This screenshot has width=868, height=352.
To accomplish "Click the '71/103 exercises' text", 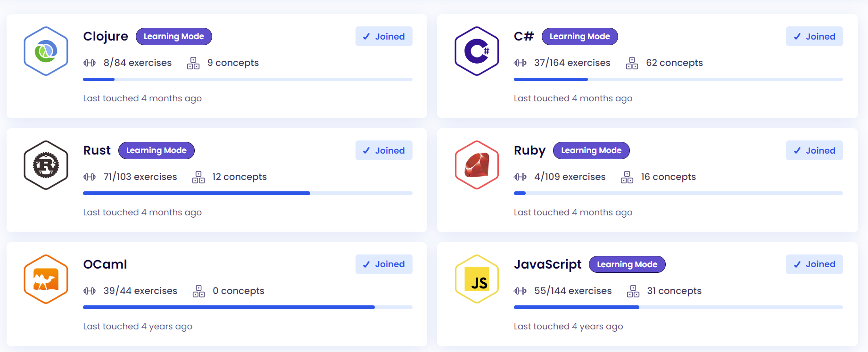I will pyautogui.click(x=140, y=177).
